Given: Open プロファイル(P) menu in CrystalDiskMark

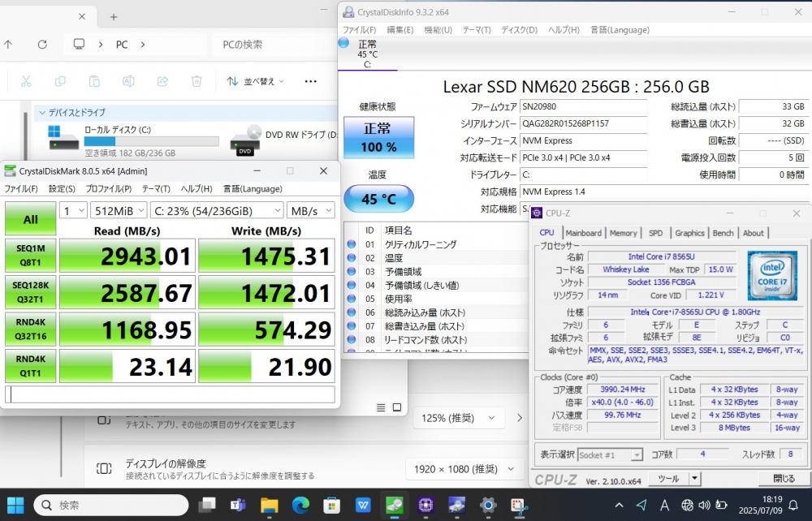Looking at the screenshot, I should point(109,189).
